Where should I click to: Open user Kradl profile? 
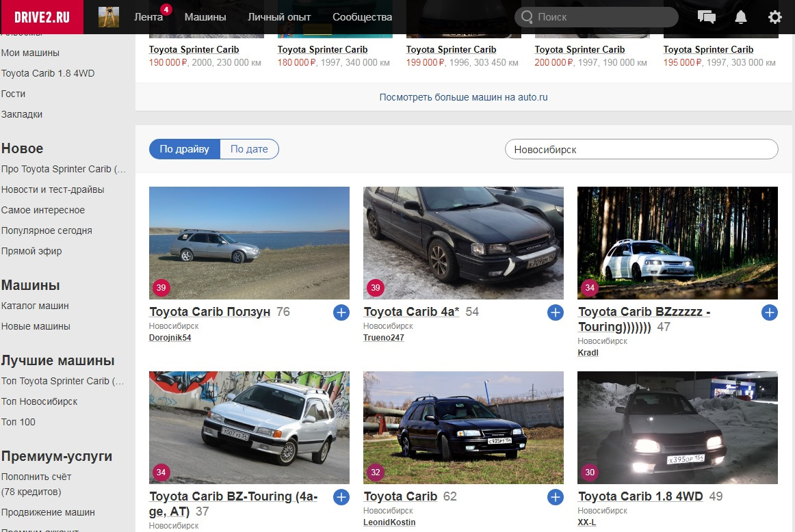(x=588, y=353)
